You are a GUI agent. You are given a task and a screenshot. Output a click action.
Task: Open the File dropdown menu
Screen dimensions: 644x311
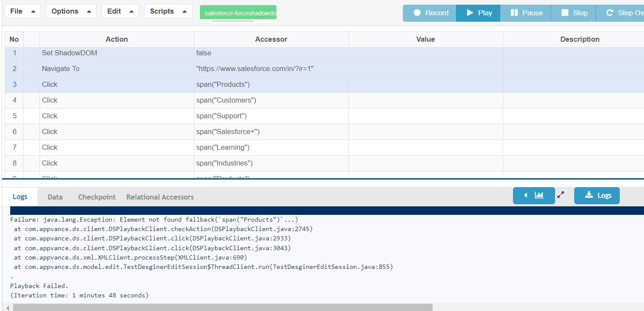(x=23, y=11)
